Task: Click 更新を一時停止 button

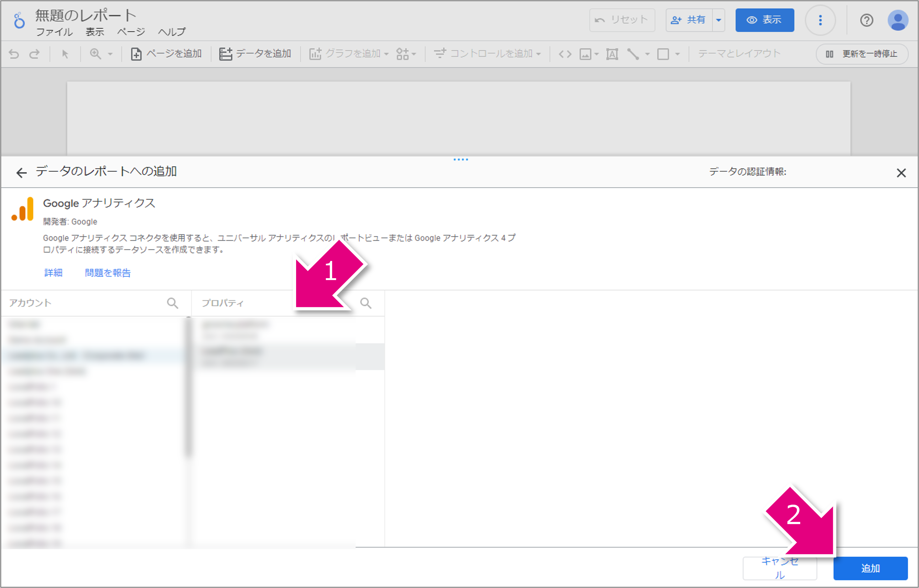Action: [x=862, y=54]
